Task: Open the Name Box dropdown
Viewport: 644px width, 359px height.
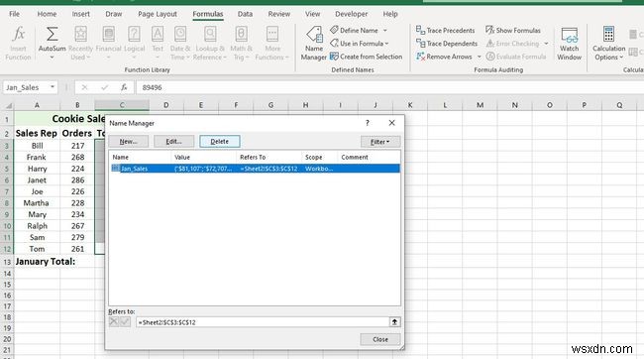Action: click(53, 87)
